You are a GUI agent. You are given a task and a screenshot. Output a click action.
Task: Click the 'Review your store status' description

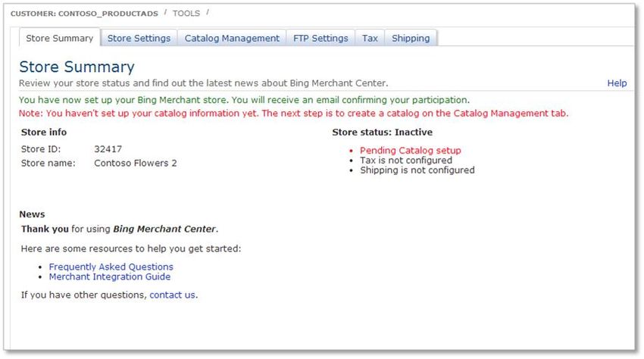(x=203, y=83)
